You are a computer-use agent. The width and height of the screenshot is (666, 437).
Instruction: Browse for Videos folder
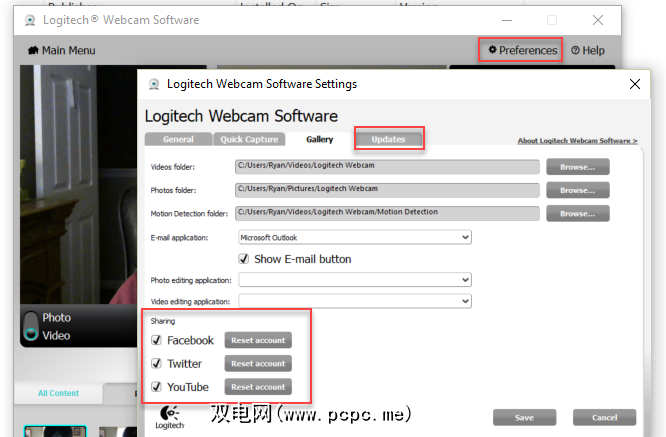point(578,167)
